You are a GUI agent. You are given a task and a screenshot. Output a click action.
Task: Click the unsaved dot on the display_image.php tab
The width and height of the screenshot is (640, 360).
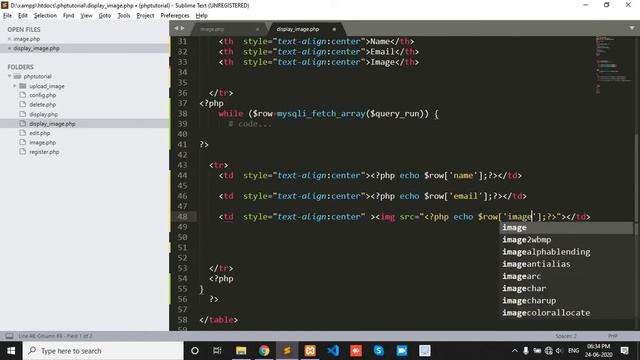click(334, 29)
